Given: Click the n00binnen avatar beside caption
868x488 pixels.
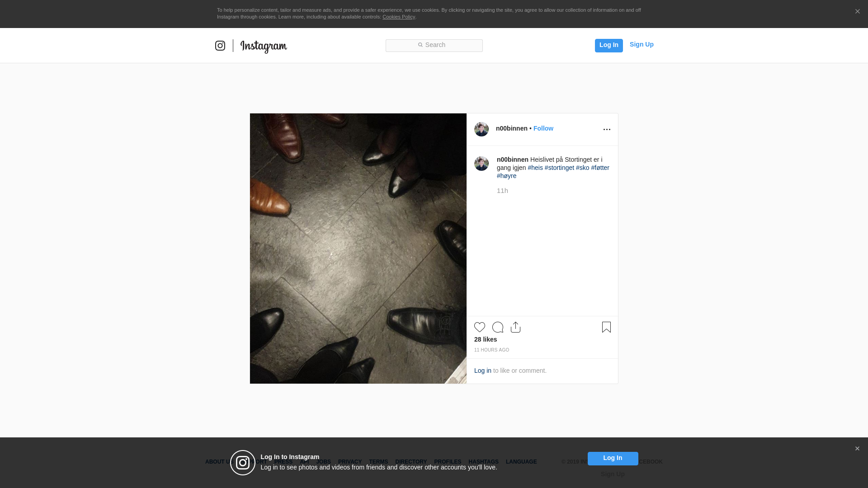Looking at the screenshot, I should coord(481,164).
